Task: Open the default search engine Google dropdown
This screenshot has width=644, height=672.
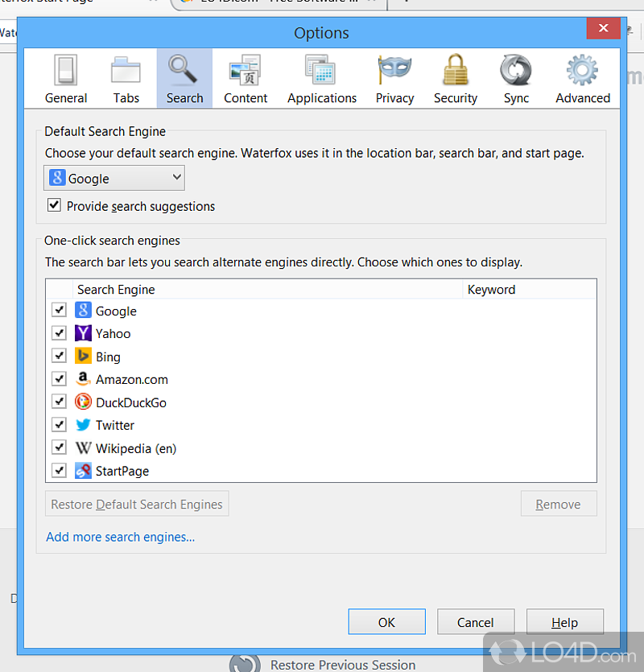Action: click(x=114, y=178)
